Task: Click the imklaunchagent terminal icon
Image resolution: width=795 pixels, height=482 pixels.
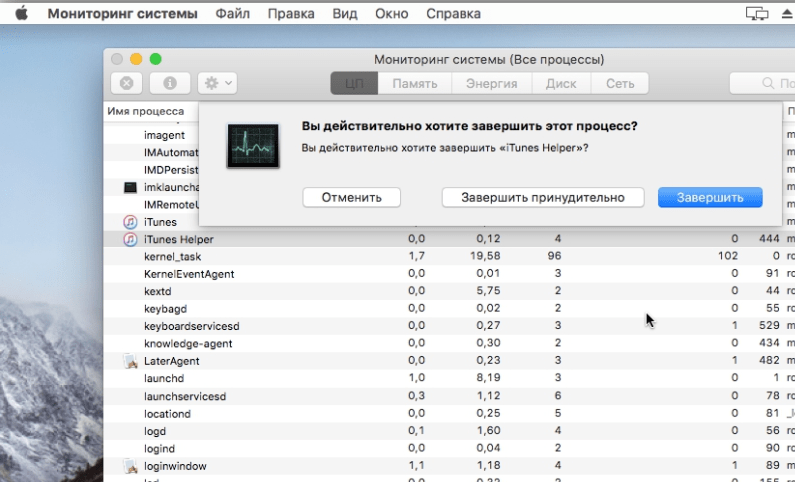Action: 130,188
